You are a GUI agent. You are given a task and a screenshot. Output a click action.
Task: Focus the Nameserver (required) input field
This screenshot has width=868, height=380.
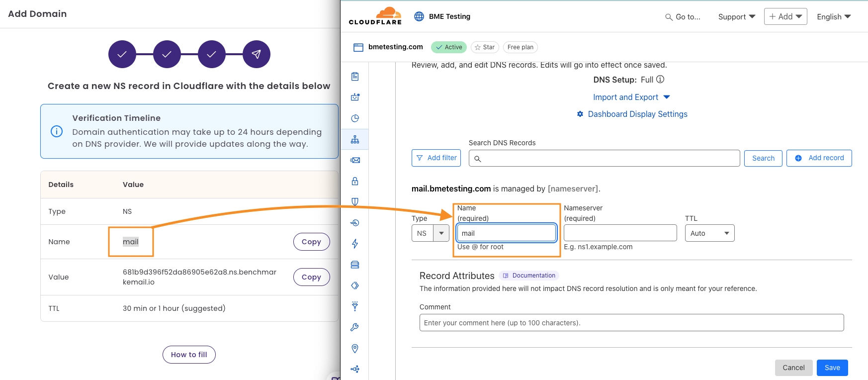click(620, 233)
